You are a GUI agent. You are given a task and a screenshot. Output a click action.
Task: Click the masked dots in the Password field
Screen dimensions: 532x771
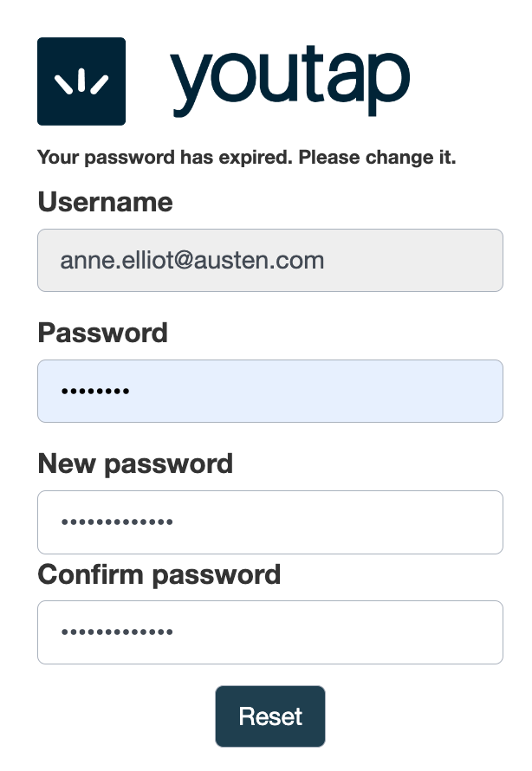pyautogui.click(x=94, y=392)
